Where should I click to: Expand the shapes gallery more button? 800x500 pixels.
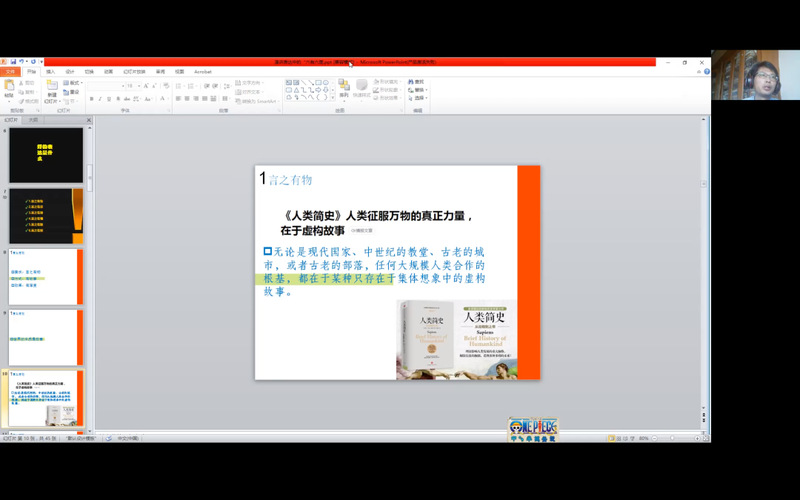click(x=333, y=97)
